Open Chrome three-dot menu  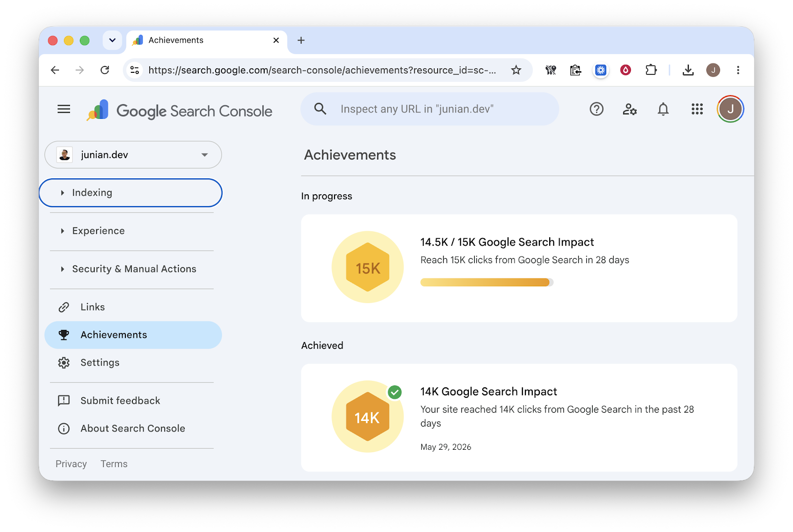(738, 70)
